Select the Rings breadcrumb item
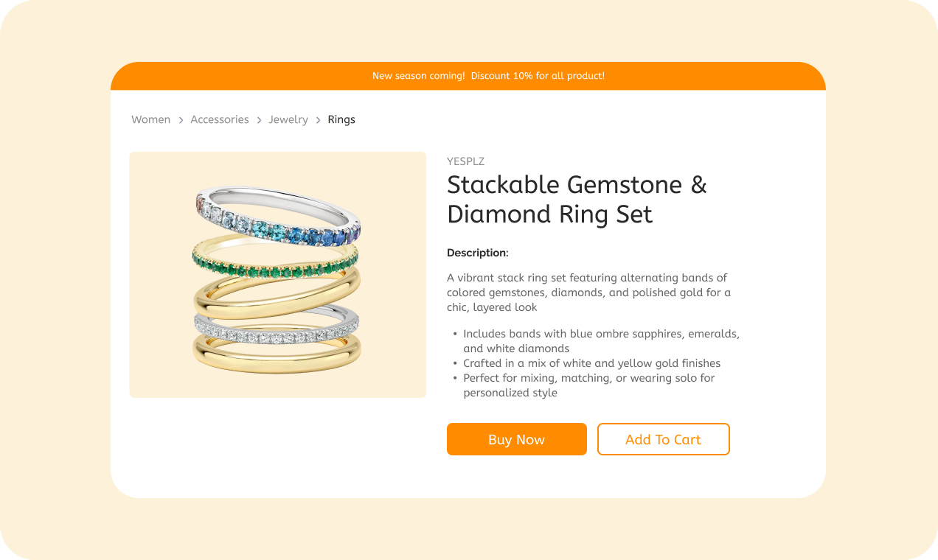 [341, 119]
